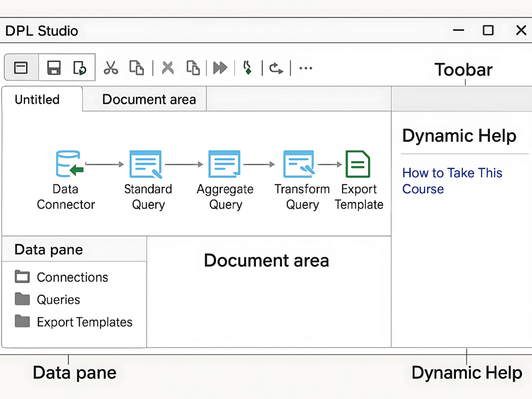Screen dimensions: 532x399
Task: Delete the selection with the X icon
Action: 168,68
